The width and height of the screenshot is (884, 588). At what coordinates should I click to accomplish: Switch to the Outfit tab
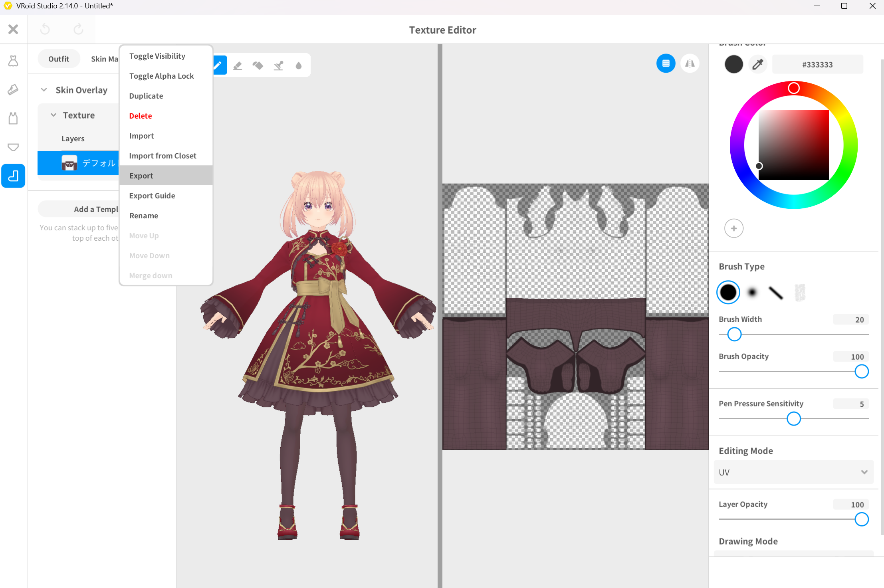pos(59,59)
